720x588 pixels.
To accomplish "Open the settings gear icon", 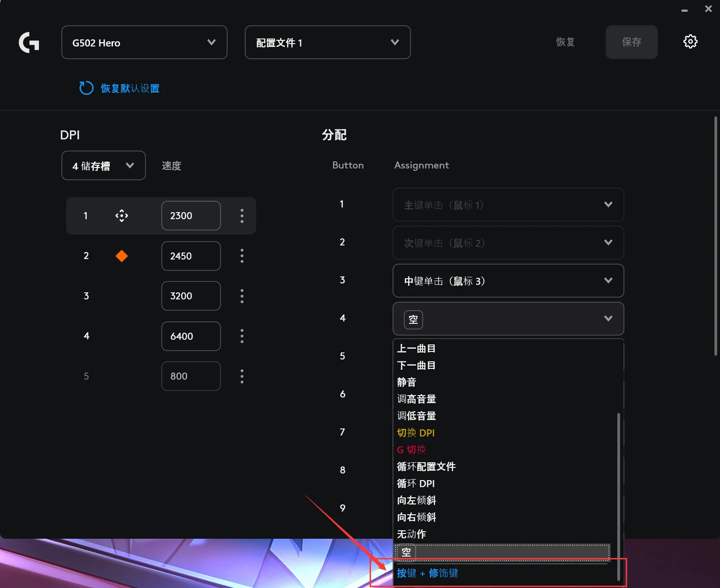I will 690,41.
